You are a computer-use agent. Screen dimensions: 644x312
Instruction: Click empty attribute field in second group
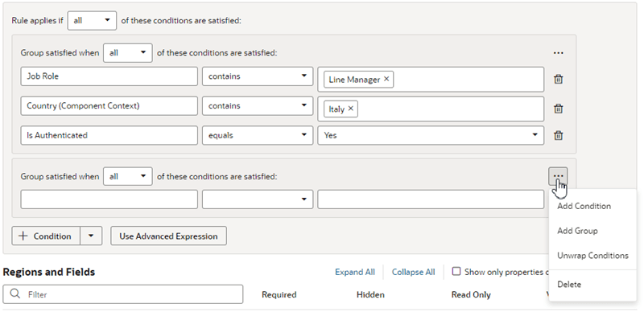point(109,199)
